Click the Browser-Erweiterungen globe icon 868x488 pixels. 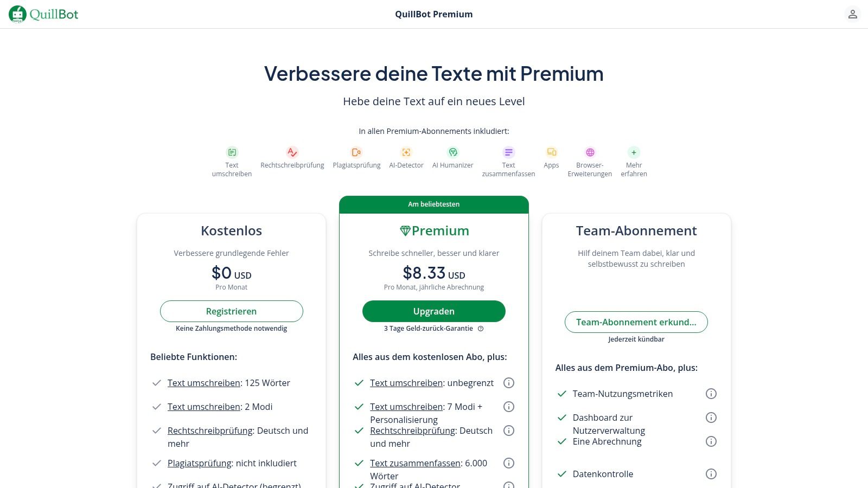point(590,152)
